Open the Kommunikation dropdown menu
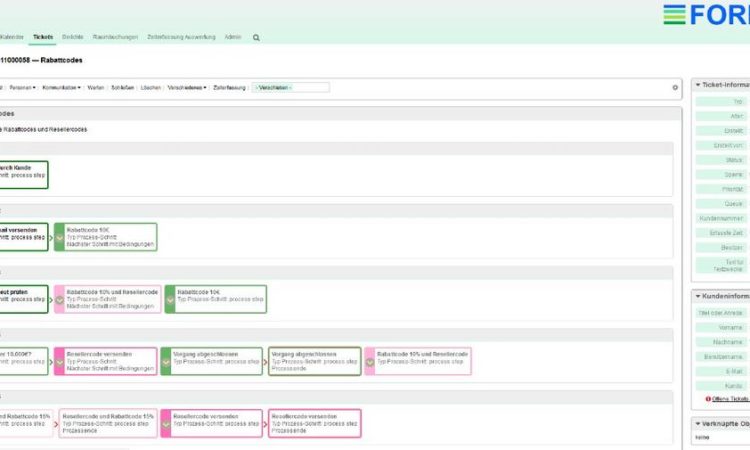 tap(61, 88)
